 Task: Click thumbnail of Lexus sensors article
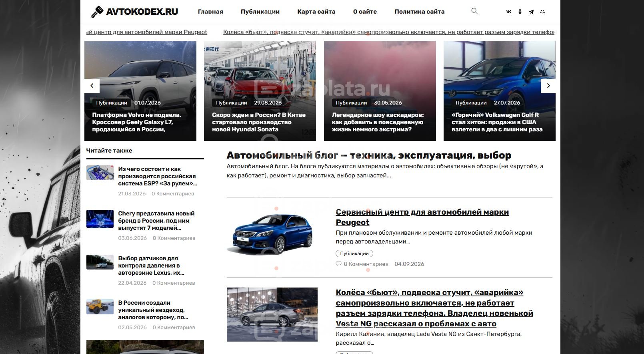click(100, 262)
